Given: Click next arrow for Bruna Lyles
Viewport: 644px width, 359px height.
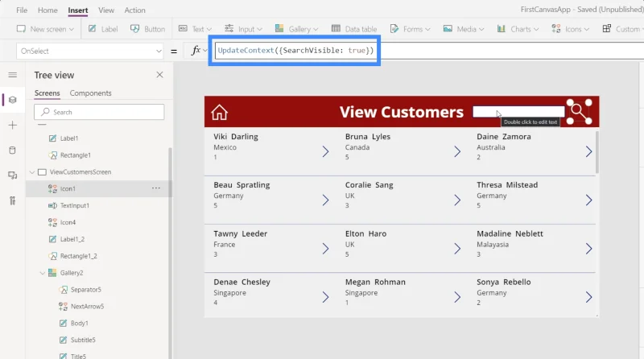Looking at the screenshot, I should [x=457, y=151].
